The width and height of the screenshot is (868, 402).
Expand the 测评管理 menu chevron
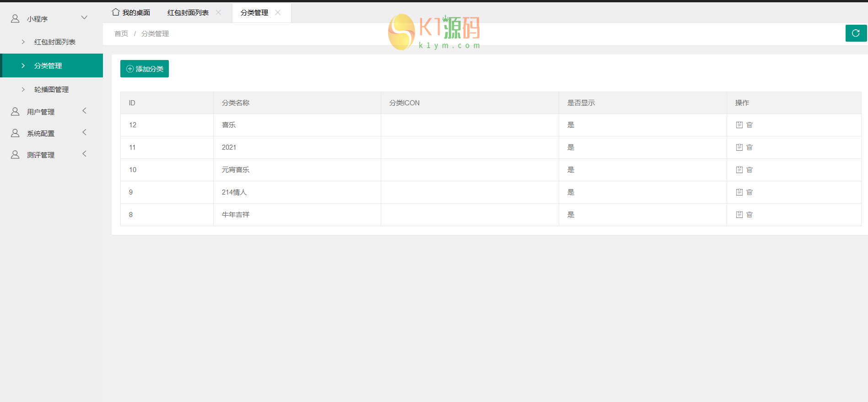point(84,154)
